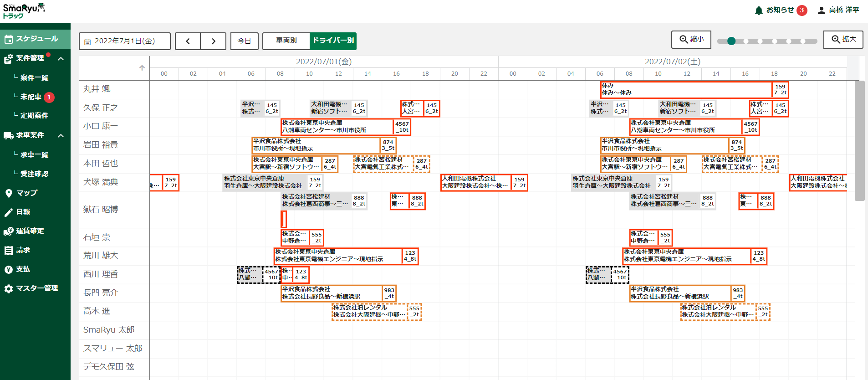The width and height of the screenshot is (868, 380).
Task: Open 案件一覧 in the sidebar
Action: pos(35,78)
